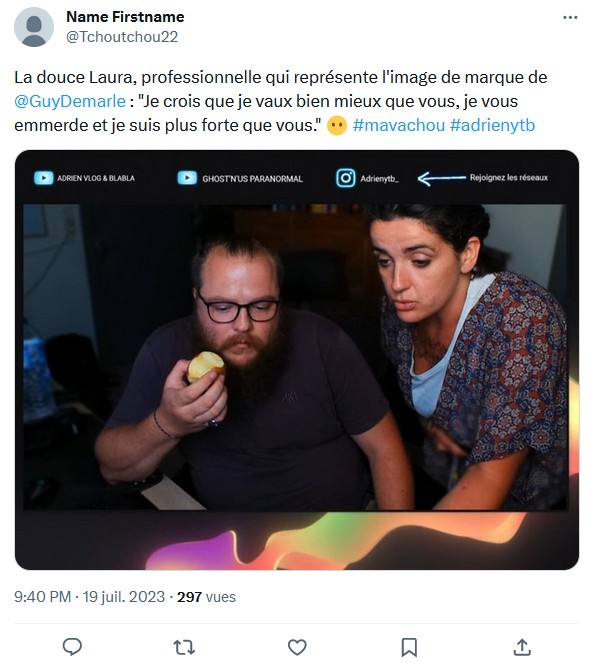Open the reply comment icon

point(72,647)
